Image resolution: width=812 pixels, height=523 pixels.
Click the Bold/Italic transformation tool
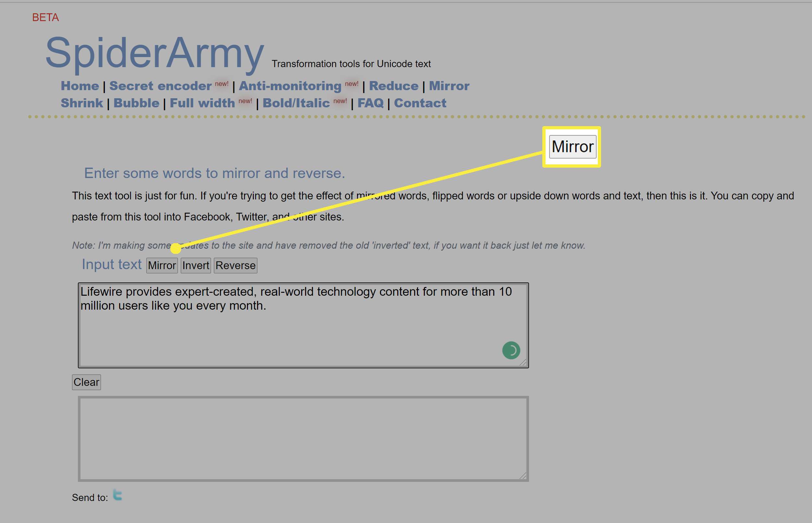[296, 103]
